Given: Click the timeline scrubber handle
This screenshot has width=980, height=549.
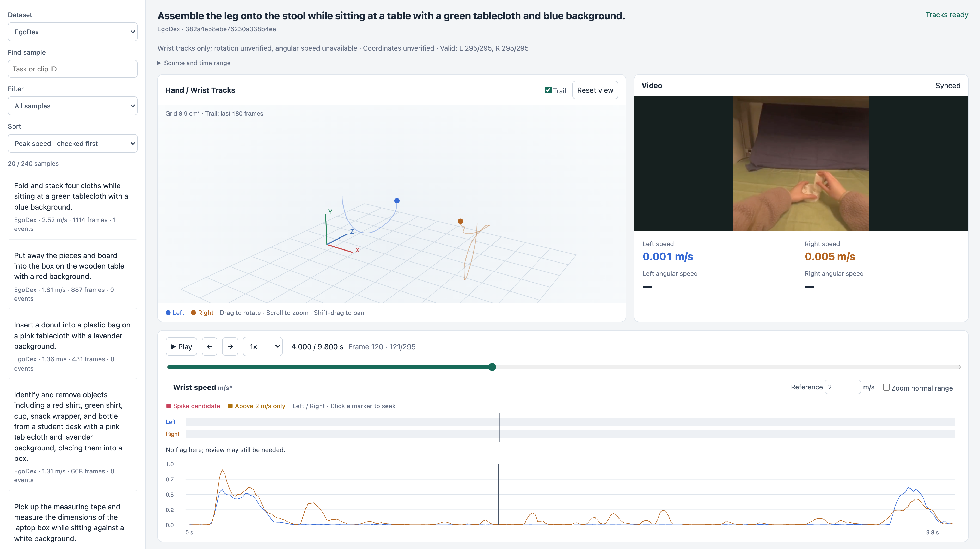Looking at the screenshot, I should (492, 367).
